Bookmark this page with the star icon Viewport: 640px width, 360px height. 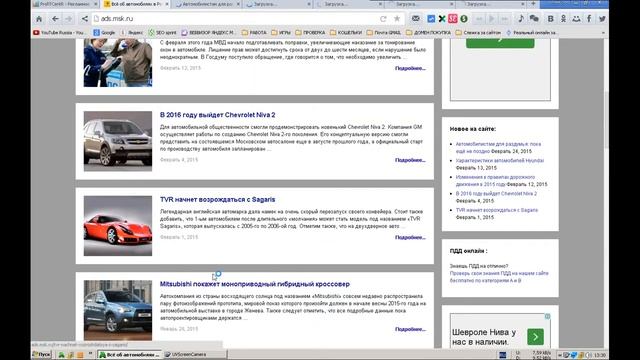[397, 19]
